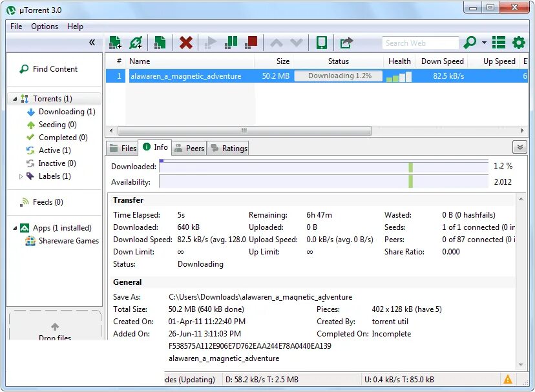Open Find Content in the sidebar
Screen dimensions: 535x392
48,69
